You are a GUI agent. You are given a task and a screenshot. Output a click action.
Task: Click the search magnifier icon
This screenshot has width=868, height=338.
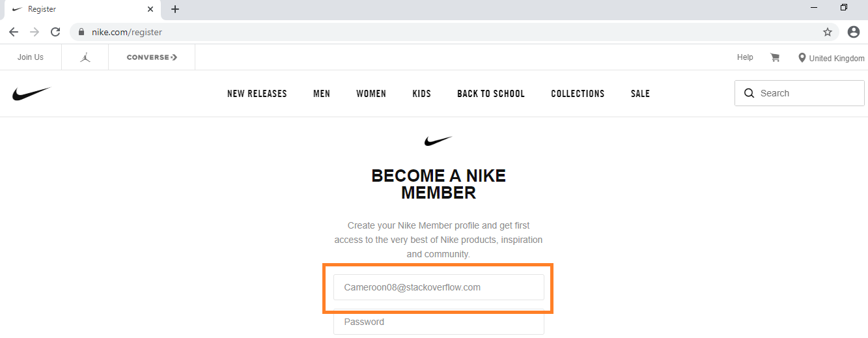point(749,93)
